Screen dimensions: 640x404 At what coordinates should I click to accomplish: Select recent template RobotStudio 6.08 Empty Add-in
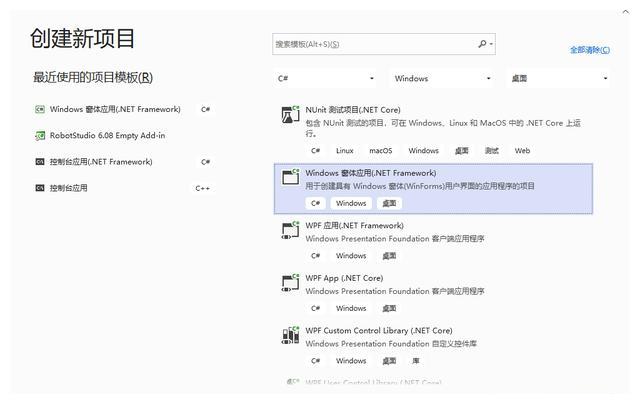124,135
